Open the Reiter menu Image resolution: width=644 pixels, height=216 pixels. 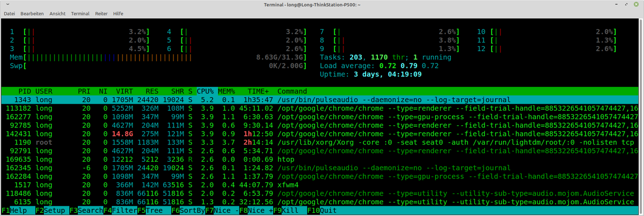tap(101, 13)
